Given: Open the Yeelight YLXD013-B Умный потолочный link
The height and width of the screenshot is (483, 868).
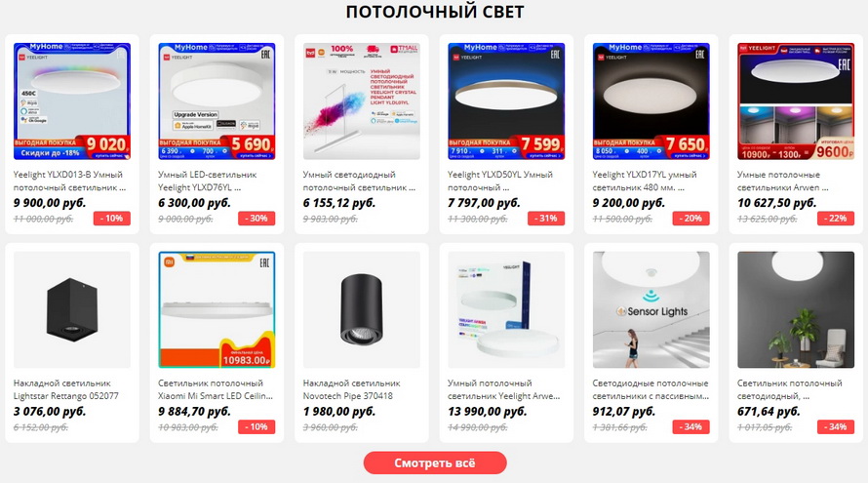Looking at the screenshot, I should (x=70, y=181).
